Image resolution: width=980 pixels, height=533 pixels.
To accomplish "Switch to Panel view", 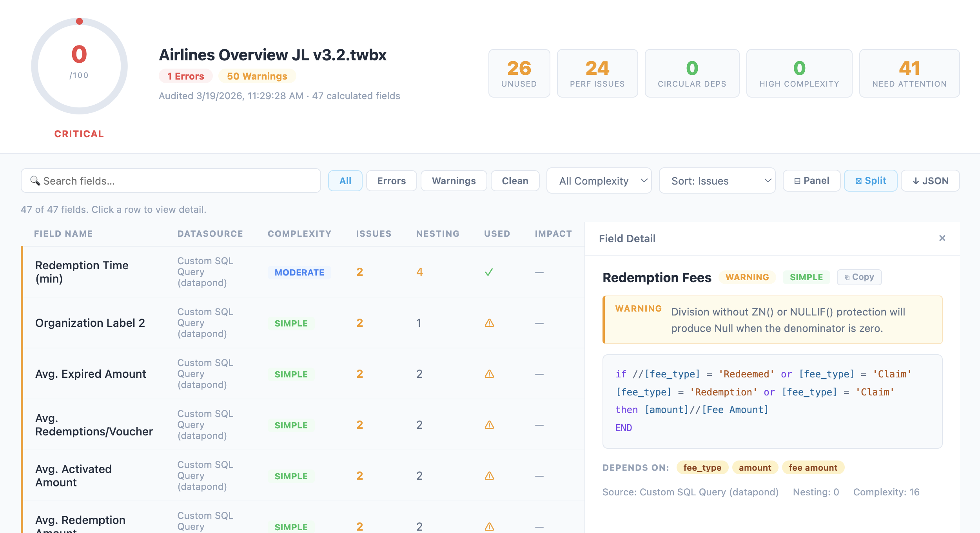I will [812, 181].
